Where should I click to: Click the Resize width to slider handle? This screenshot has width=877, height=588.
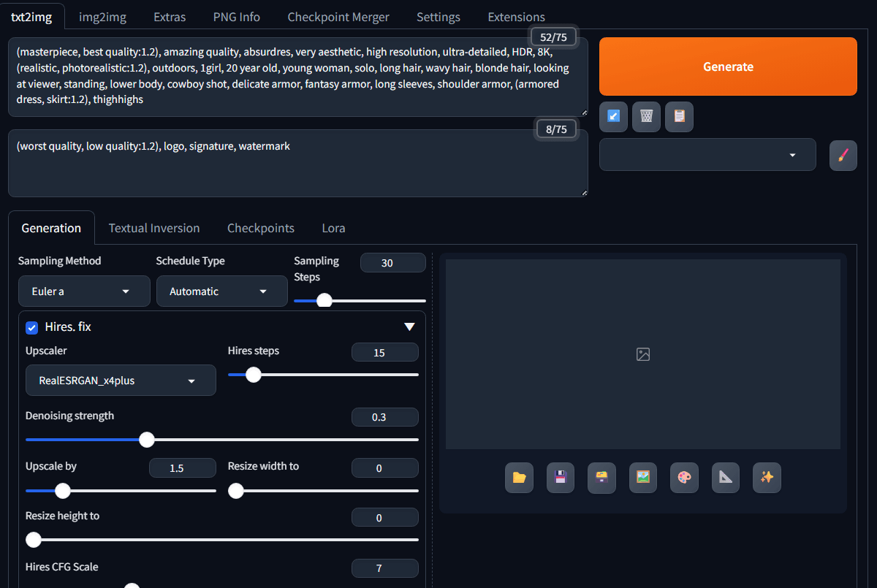pyautogui.click(x=236, y=491)
